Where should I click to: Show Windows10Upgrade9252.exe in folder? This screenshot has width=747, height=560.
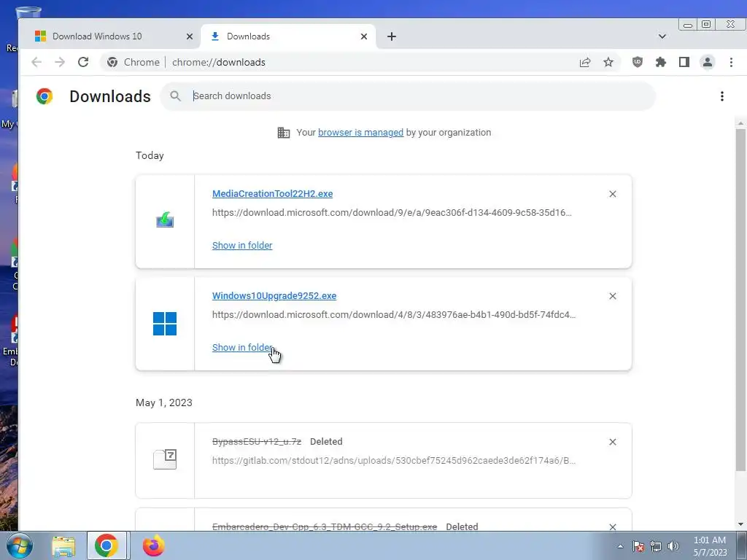coord(242,348)
